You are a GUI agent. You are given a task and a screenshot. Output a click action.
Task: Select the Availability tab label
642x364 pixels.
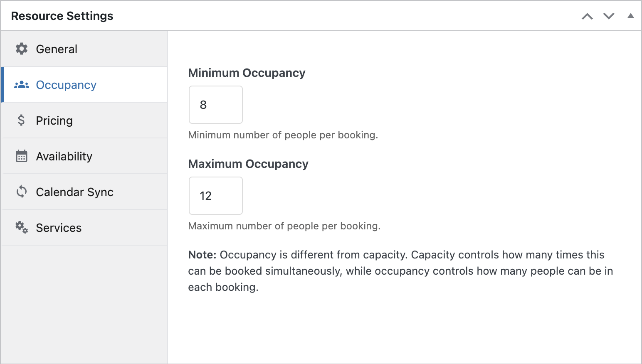(x=64, y=156)
